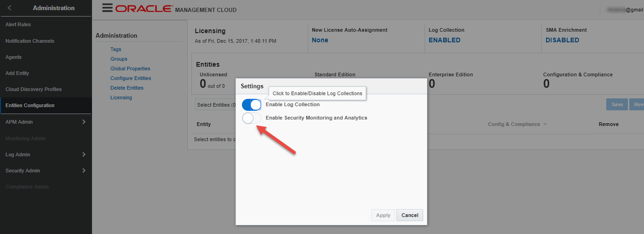Screen dimensions: 644x234
Task: Click the gmail user account menu
Action: click(x=624, y=9)
